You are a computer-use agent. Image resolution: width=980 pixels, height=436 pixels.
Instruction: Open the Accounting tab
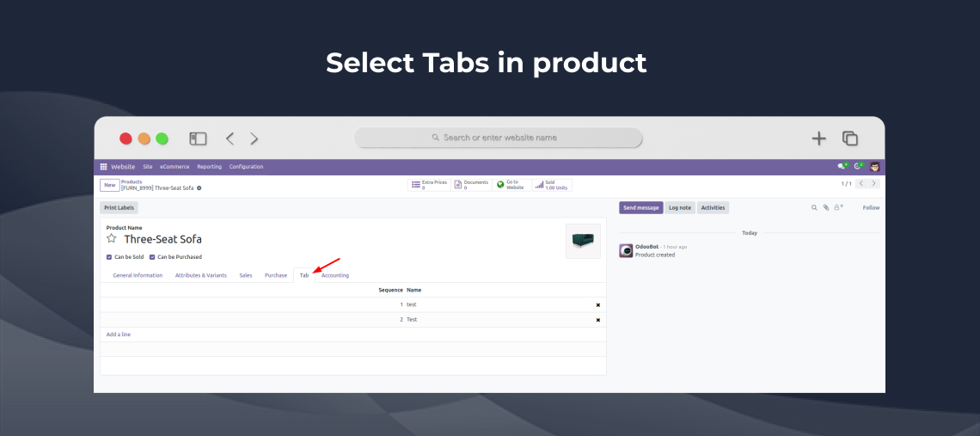tap(335, 275)
